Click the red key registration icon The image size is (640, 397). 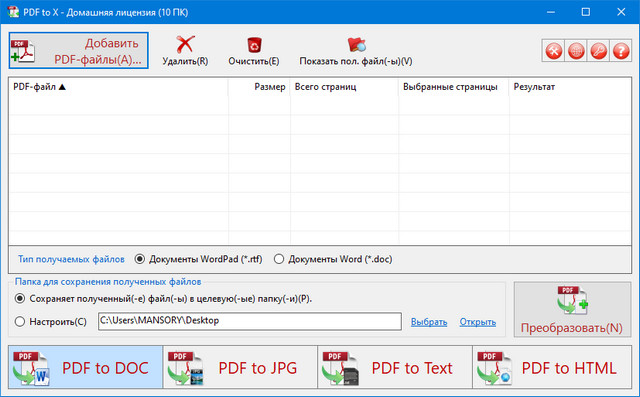598,51
